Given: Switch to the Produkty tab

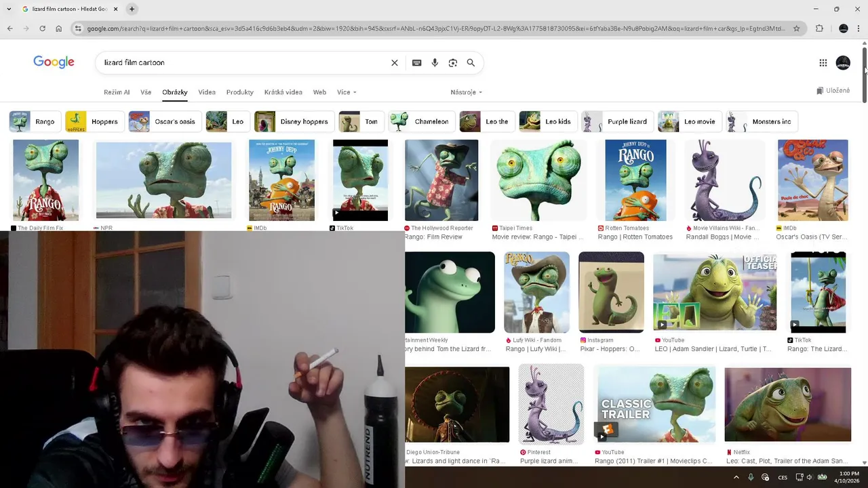Looking at the screenshot, I should [x=240, y=92].
